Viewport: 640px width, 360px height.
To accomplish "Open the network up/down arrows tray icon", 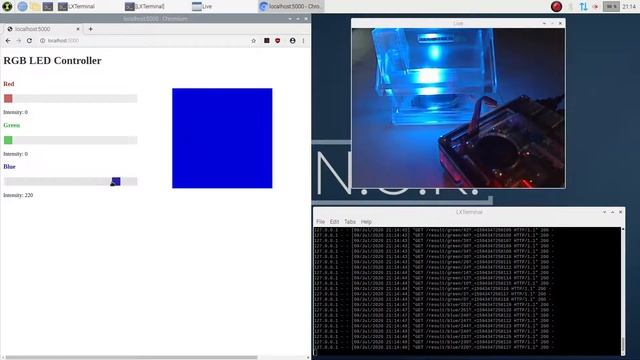I will pyautogui.click(x=583, y=7).
